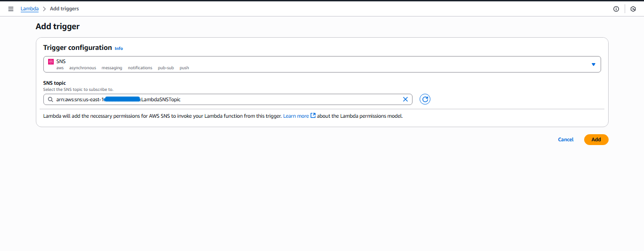Open the SNS trigger selection box
The image size is (644, 251).
coord(321,65)
